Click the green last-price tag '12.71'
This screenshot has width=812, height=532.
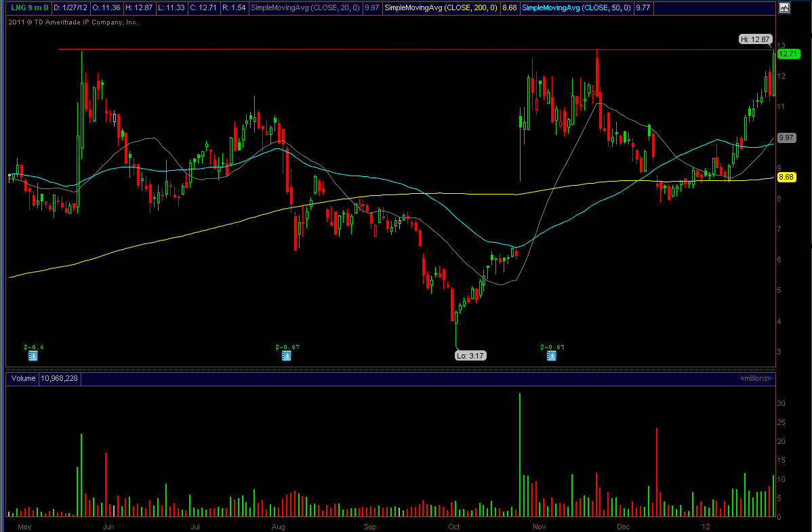coord(788,54)
